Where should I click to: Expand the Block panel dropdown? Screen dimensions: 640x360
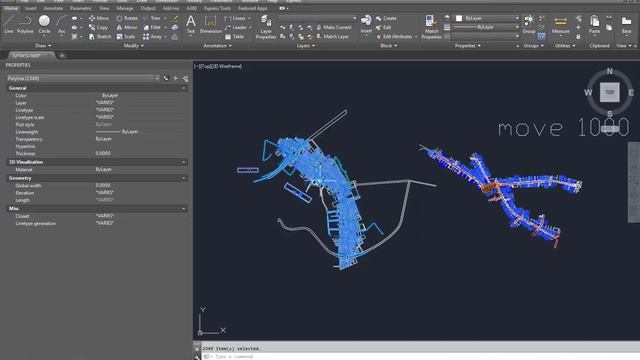point(389,46)
